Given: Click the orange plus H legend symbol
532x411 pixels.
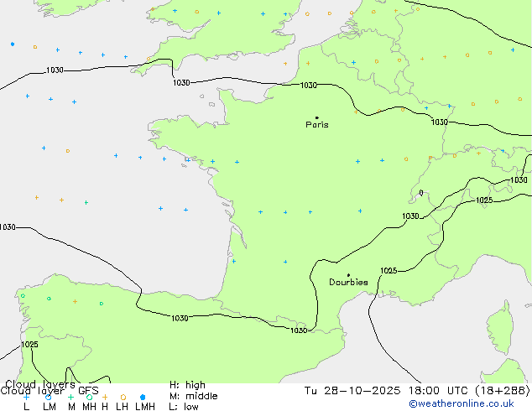Looking at the screenshot, I should point(105,397).
